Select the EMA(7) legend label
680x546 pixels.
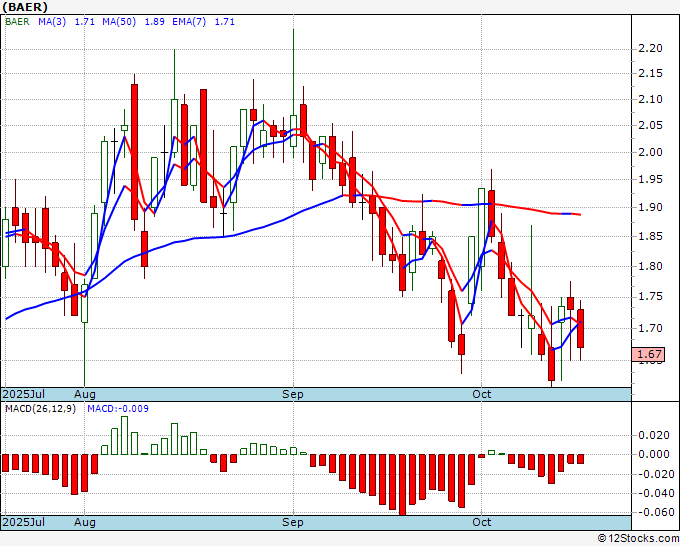click(x=189, y=22)
